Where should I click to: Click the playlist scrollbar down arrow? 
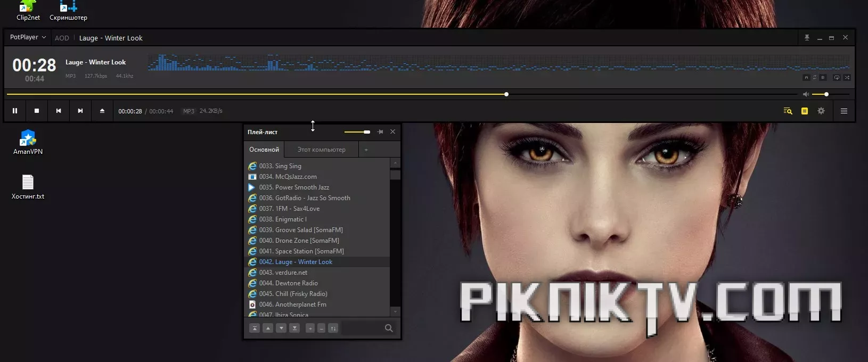click(395, 311)
